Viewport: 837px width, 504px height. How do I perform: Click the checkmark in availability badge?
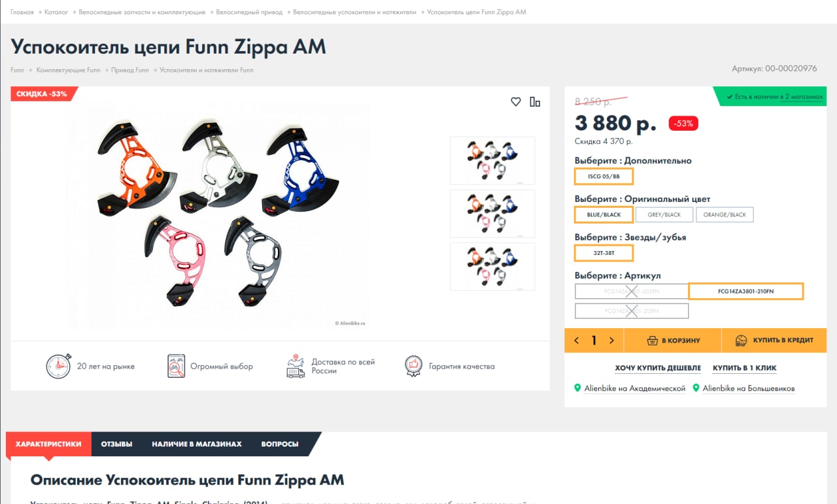click(730, 97)
